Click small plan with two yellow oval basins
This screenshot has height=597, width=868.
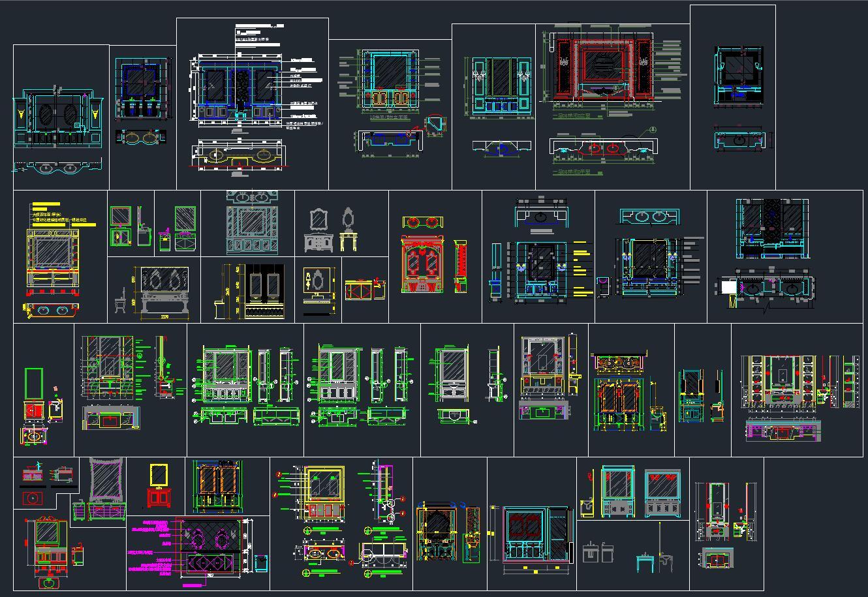pos(141,138)
